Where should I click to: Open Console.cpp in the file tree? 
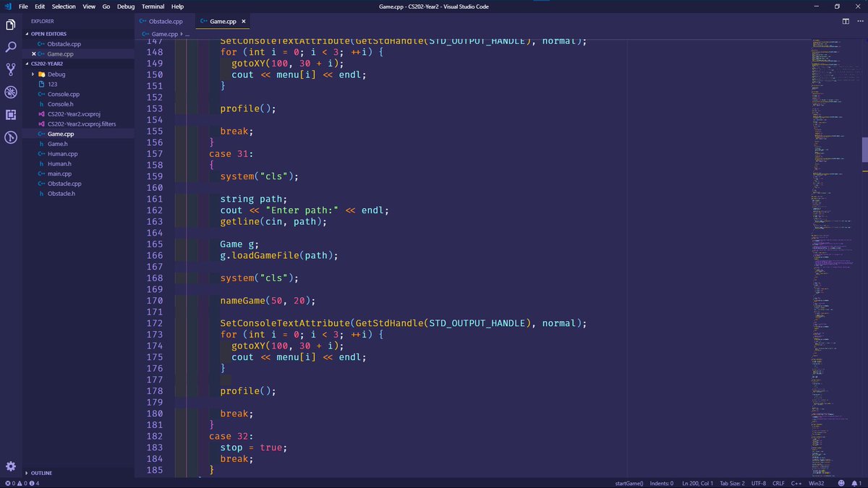[x=64, y=94]
